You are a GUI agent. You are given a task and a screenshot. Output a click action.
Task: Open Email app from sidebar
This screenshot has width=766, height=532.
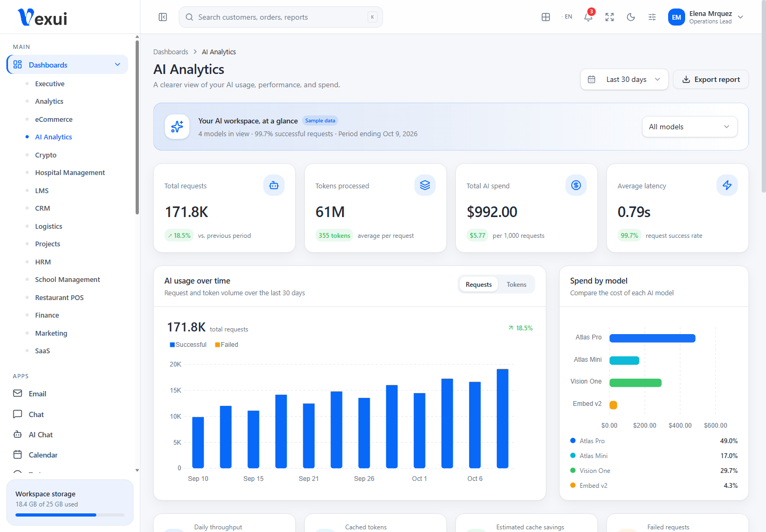67,394
